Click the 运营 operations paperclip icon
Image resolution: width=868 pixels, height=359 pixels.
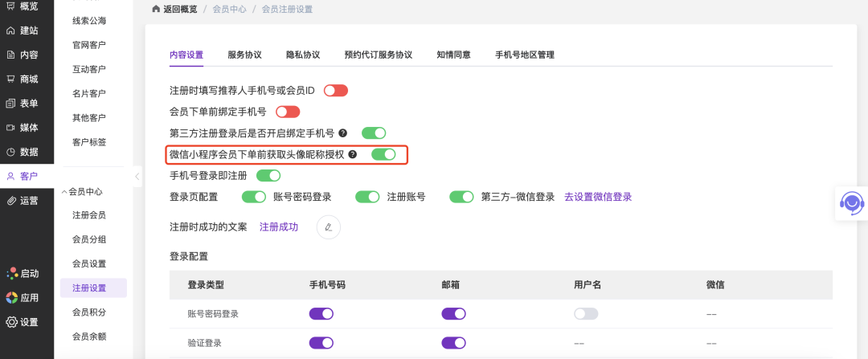[10, 200]
